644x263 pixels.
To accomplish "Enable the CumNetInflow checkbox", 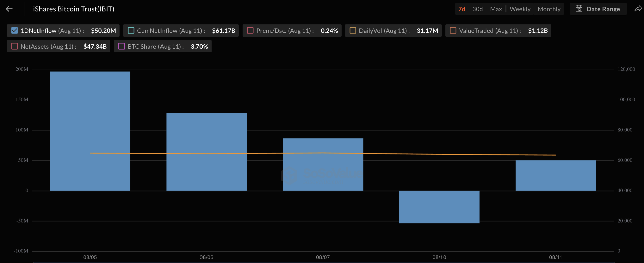I will click(131, 31).
